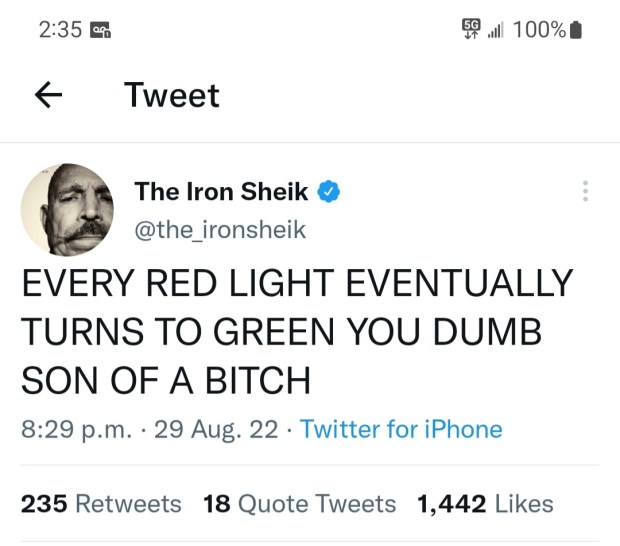Tap the 5G network indicator icon
Screen dimensions: 620x546
(x=470, y=28)
